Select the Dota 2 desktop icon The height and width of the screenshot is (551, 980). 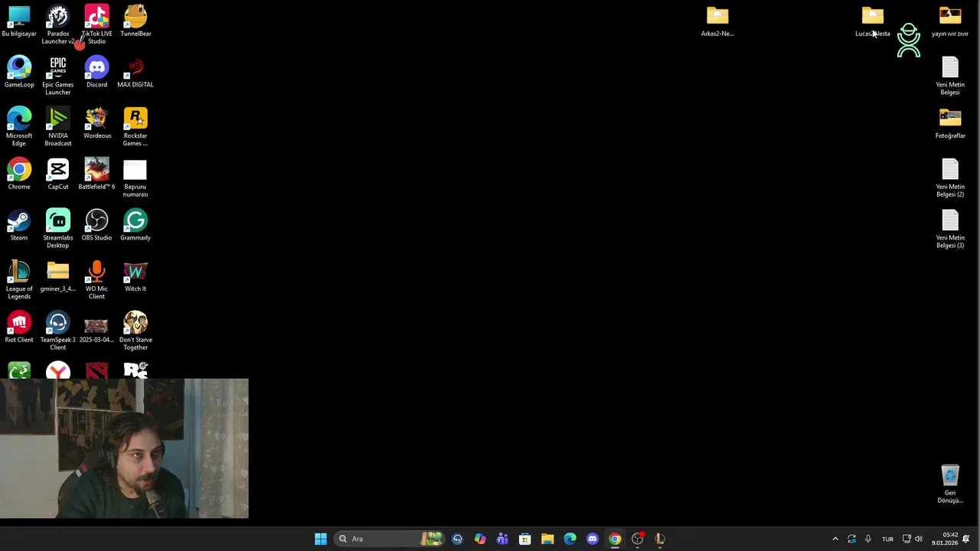click(x=96, y=370)
